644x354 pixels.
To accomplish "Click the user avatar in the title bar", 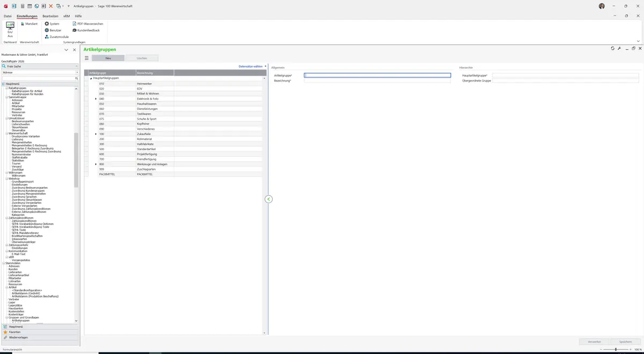I will [x=602, y=6].
